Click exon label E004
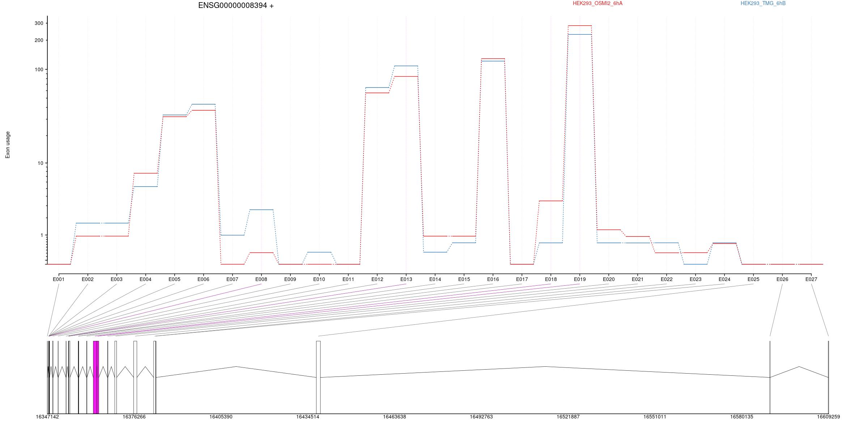Viewport: 868px width, 434px height. (145, 279)
